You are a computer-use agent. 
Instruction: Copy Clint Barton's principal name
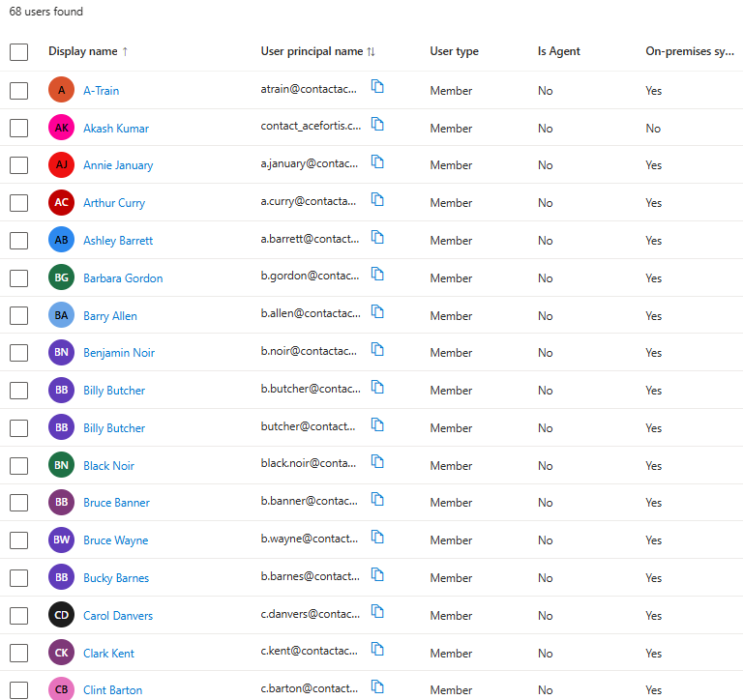pos(377,686)
